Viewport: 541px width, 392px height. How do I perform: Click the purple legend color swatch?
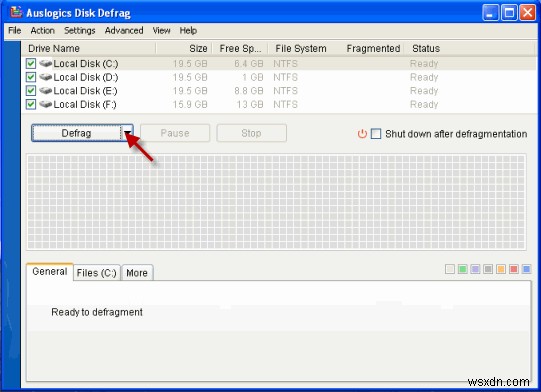[x=475, y=269]
